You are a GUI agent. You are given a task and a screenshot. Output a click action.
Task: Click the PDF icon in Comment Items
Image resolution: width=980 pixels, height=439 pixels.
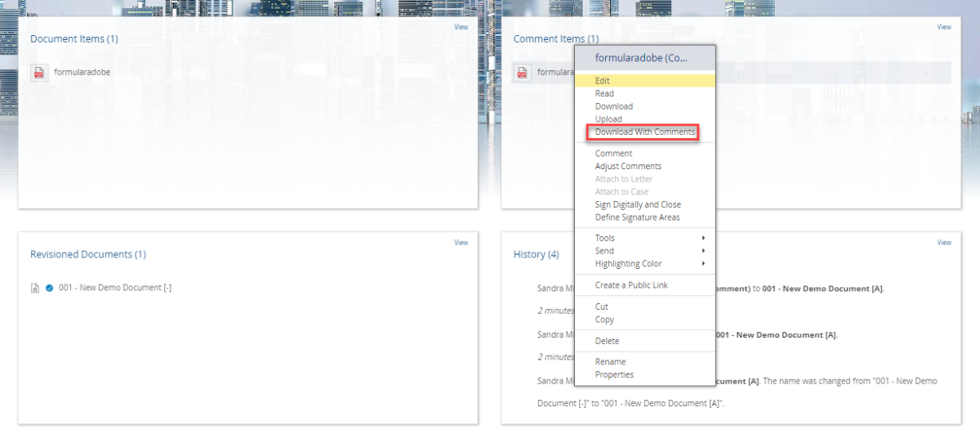[523, 72]
